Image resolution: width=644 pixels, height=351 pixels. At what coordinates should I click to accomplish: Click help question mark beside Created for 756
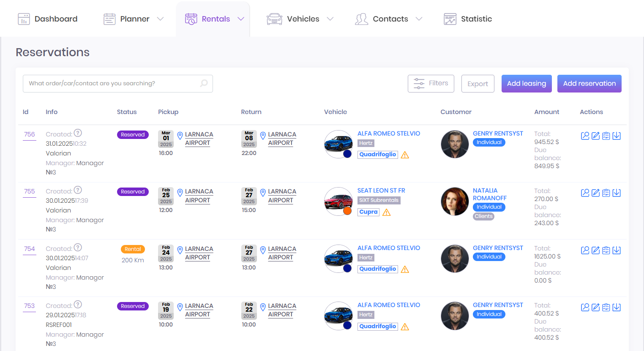[x=78, y=133]
